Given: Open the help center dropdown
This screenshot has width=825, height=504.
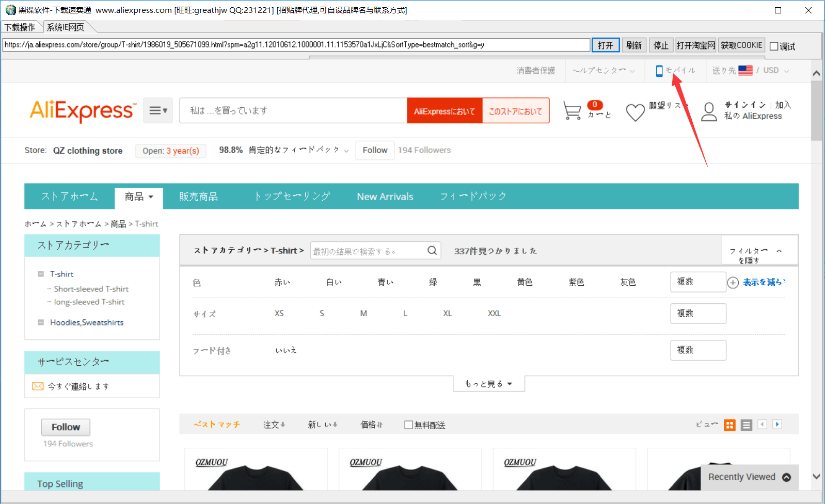Looking at the screenshot, I should [604, 71].
